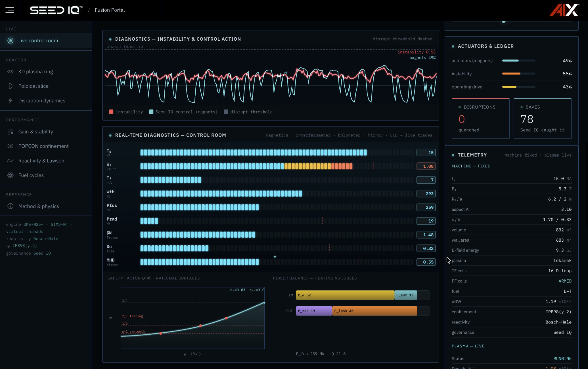Click the Poloidal slice icon
Screen dimensions: 588x369
tap(11, 86)
